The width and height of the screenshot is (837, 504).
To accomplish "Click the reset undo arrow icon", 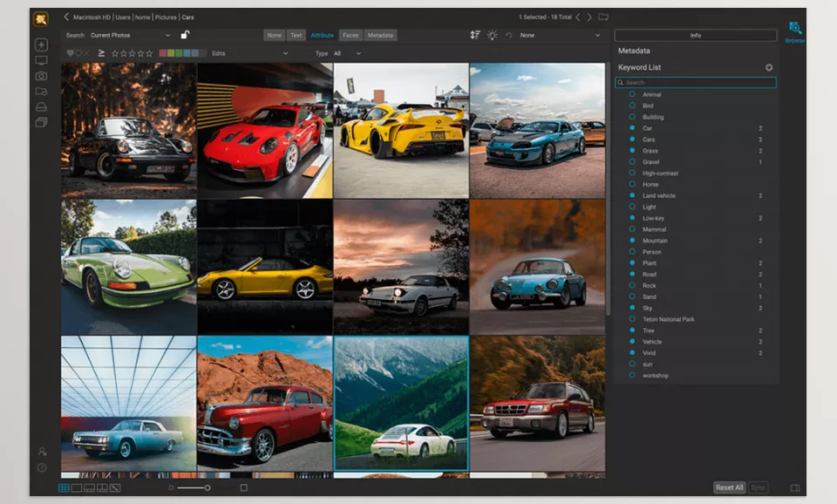I will 508,35.
